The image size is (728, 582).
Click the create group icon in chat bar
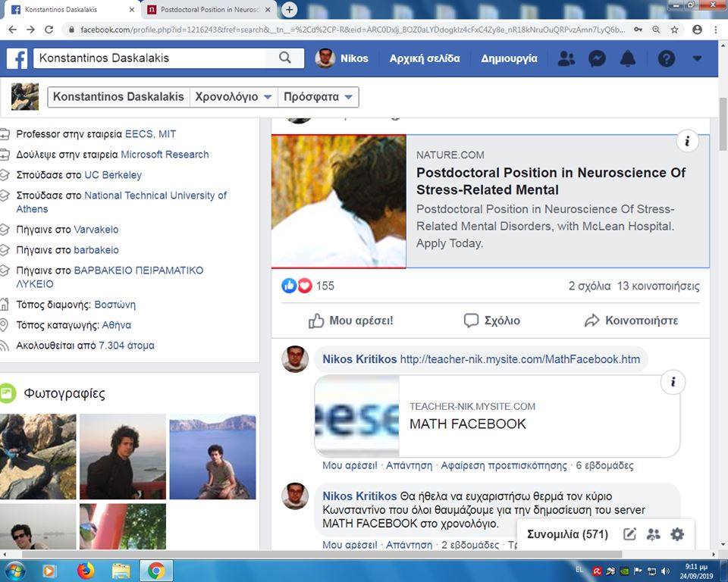653,534
